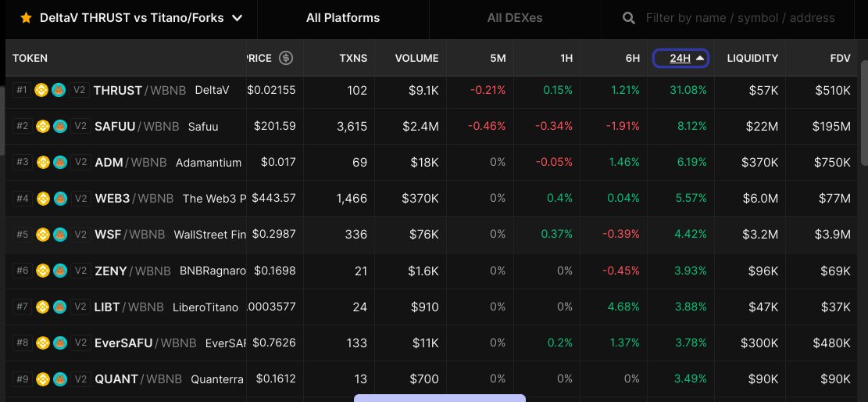Viewport: 868px width, 402px height.
Task: Click ADM FDV value $750K
Action: point(832,163)
